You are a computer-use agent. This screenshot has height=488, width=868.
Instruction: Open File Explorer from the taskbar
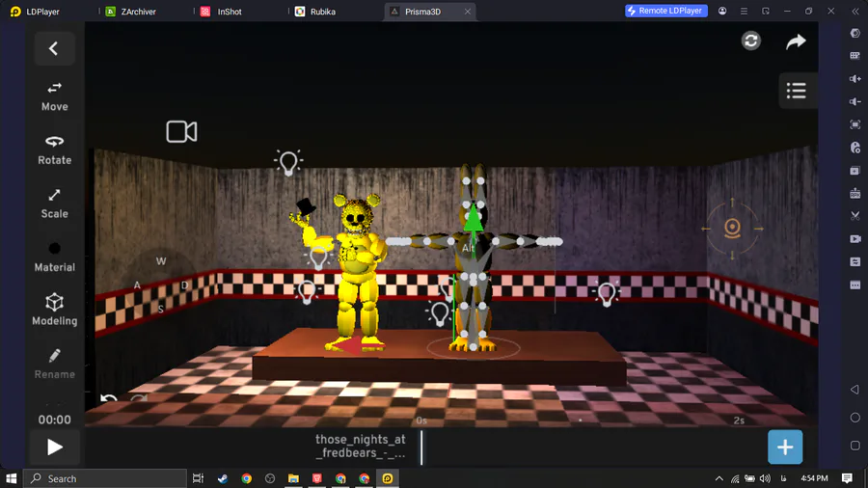pos(293,478)
